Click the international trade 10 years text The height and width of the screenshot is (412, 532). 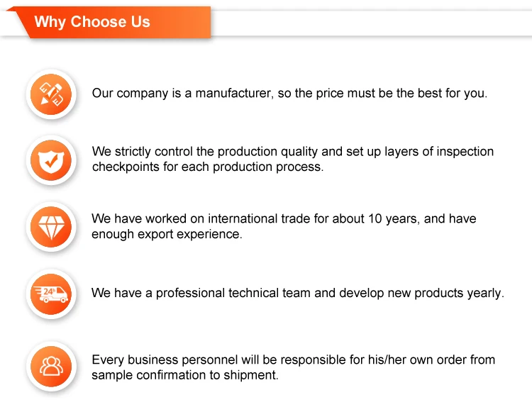284,218
